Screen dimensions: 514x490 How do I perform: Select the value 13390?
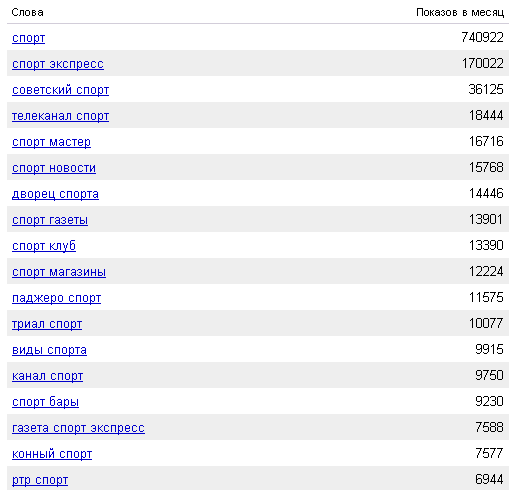[x=486, y=245]
